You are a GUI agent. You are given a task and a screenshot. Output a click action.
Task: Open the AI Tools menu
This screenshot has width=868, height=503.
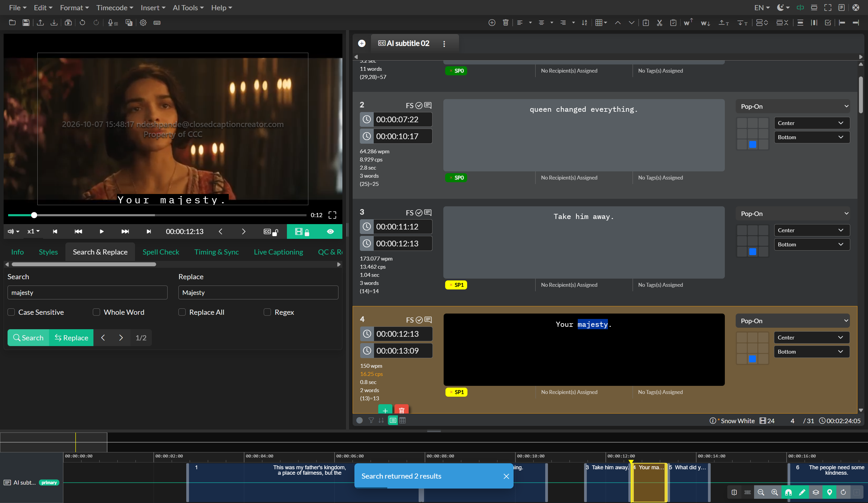coord(188,8)
